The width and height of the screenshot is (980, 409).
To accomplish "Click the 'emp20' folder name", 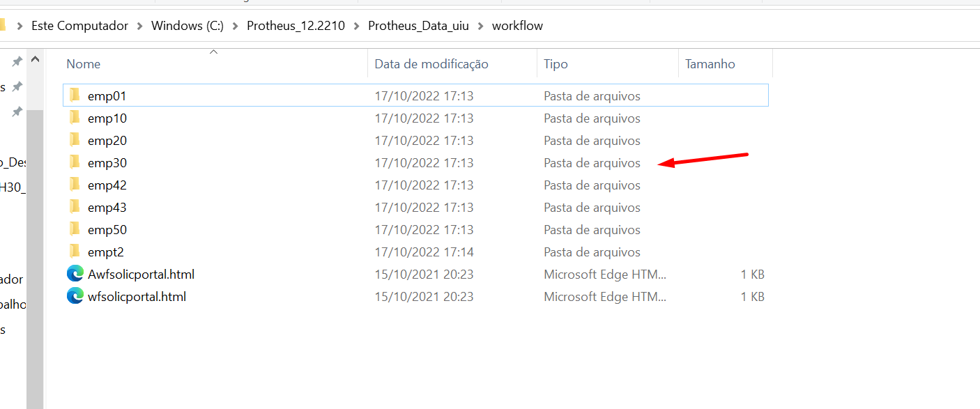I will click(x=107, y=140).
